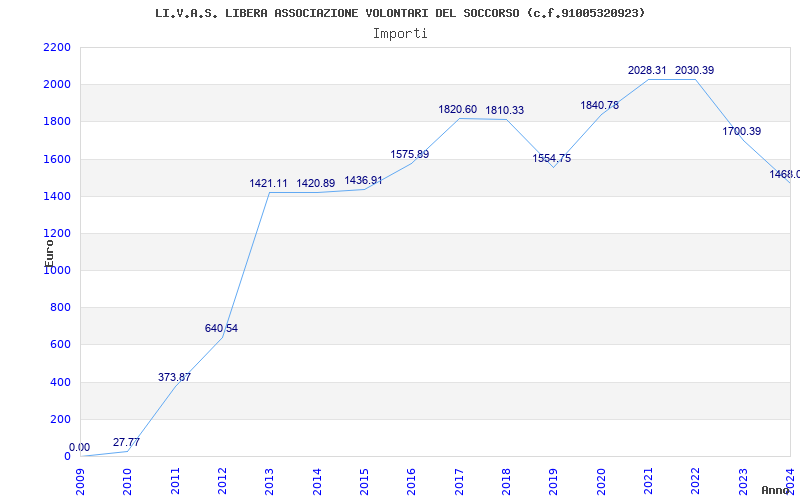The width and height of the screenshot is (800, 500).
Task: Click the 2011 x-axis year label
Action: (x=175, y=482)
